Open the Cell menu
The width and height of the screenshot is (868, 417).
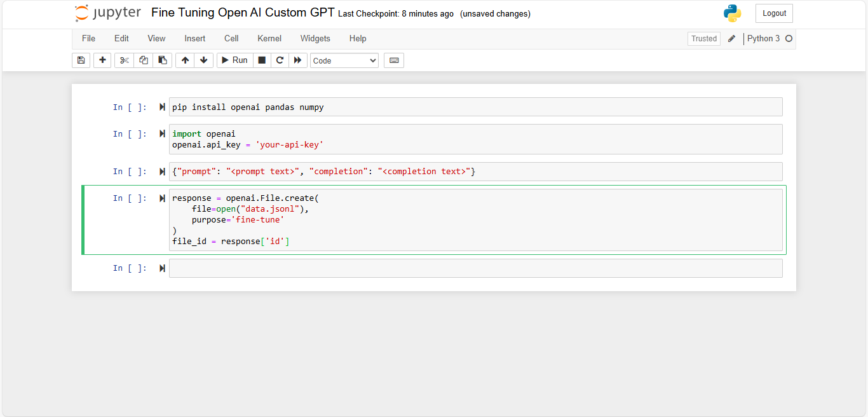(231, 39)
